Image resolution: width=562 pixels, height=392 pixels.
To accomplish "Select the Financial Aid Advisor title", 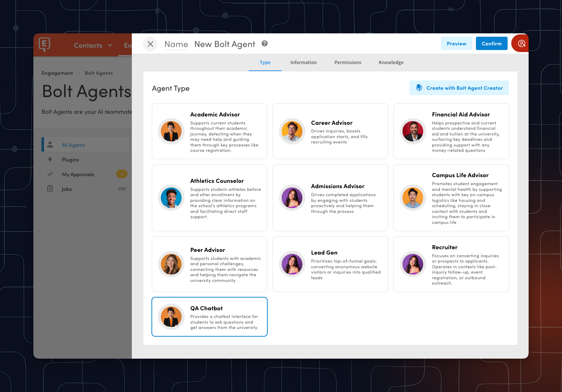I will pos(461,114).
